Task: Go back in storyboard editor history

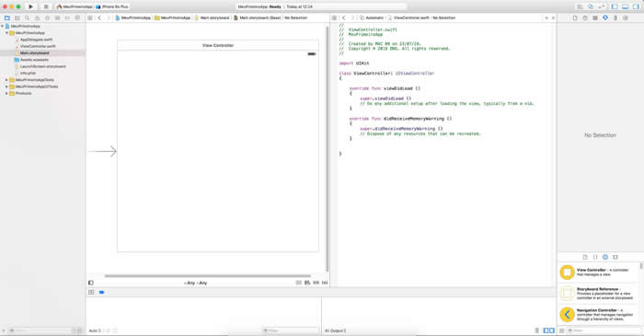Action: coord(99,18)
